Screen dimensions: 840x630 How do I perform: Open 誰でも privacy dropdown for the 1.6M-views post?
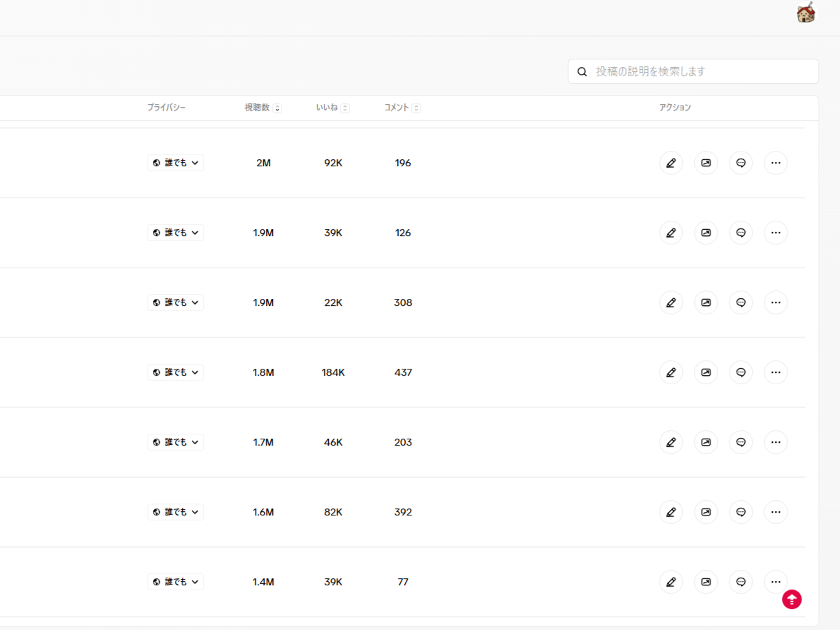coord(175,512)
